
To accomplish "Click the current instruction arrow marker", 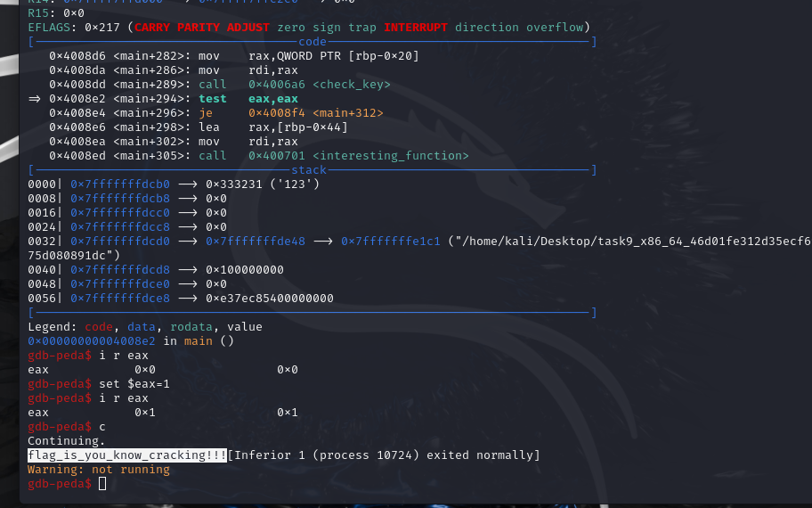I will pos(34,99).
